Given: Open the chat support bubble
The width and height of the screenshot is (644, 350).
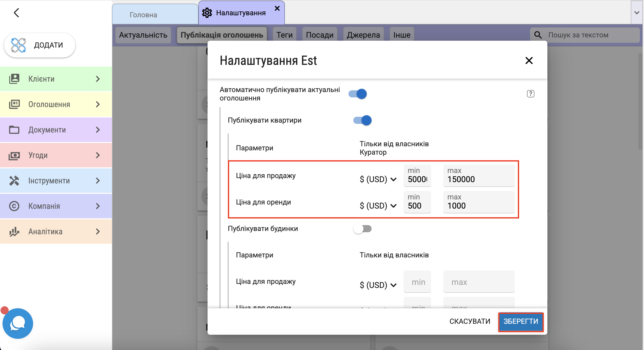Looking at the screenshot, I should (18, 324).
